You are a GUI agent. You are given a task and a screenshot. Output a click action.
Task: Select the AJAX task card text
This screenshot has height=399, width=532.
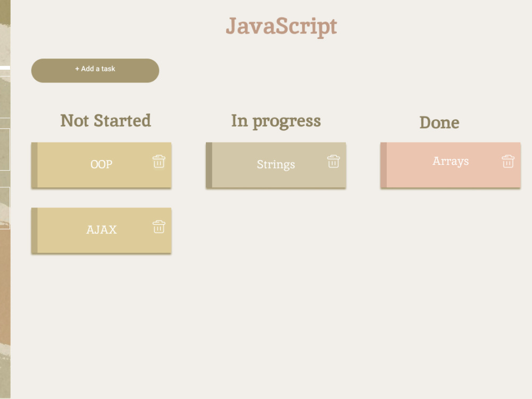click(102, 230)
